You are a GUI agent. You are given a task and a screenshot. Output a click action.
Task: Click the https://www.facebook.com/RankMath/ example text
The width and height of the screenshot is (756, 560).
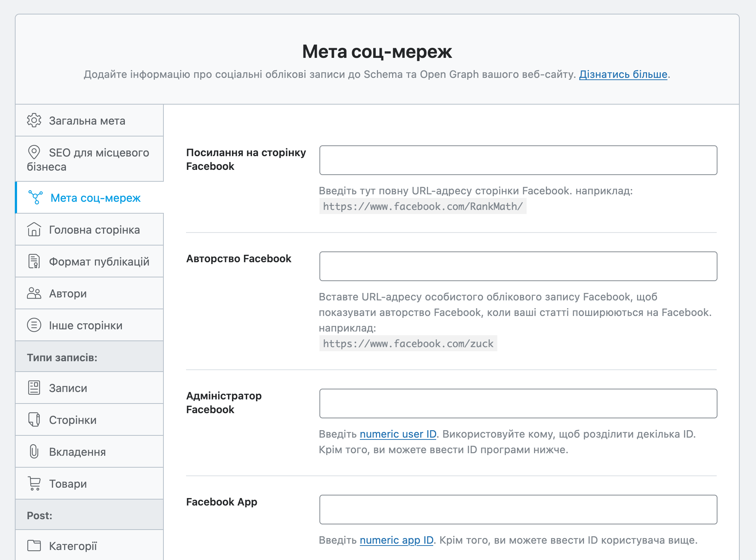(423, 206)
